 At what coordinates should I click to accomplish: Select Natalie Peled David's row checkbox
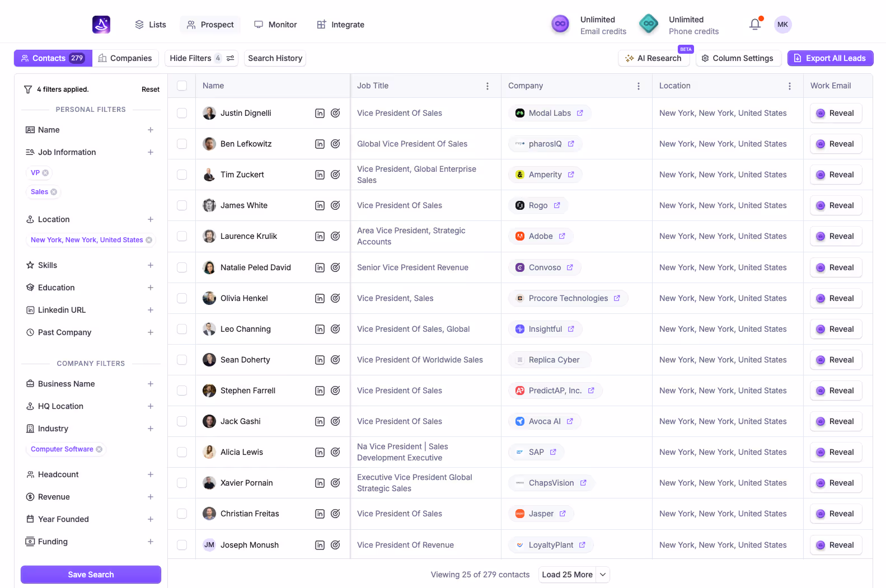point(182,267)
